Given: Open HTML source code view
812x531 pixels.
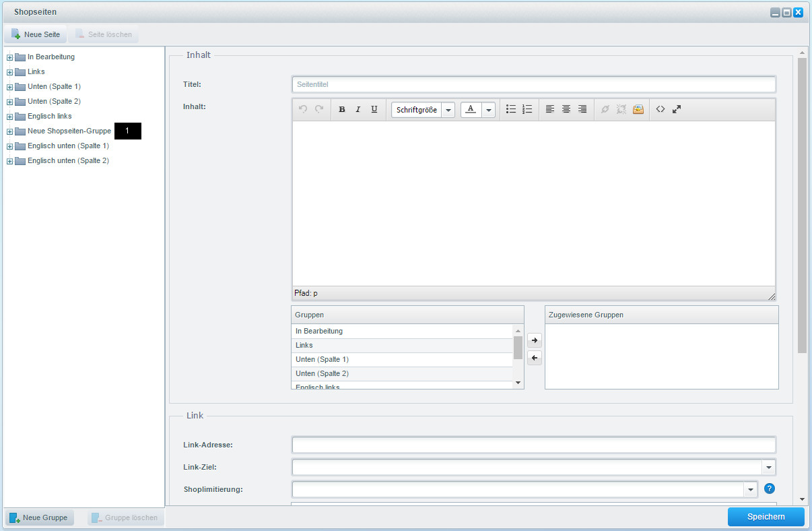Looking at the screenshot, I should click(x=661, y=109).
